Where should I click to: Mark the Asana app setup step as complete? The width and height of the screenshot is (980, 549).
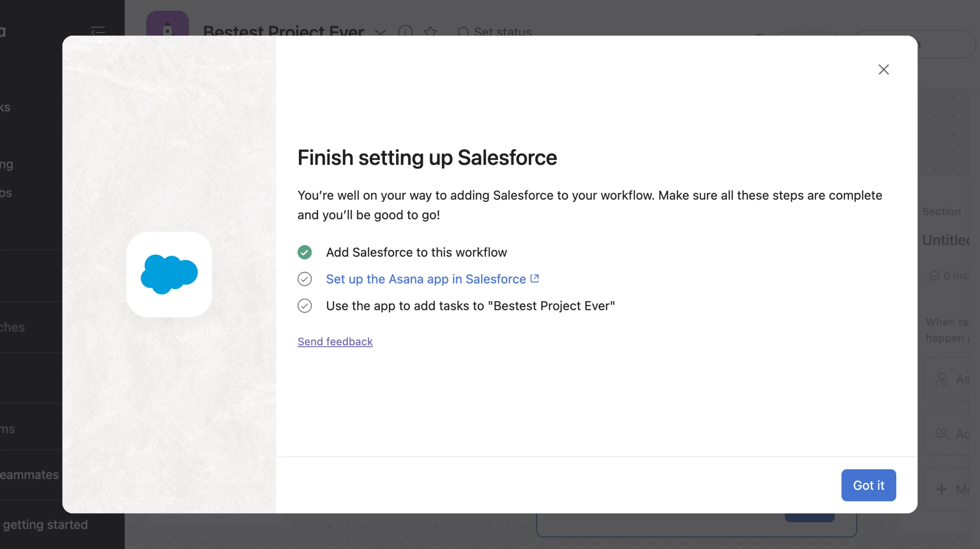pos(304,279)
